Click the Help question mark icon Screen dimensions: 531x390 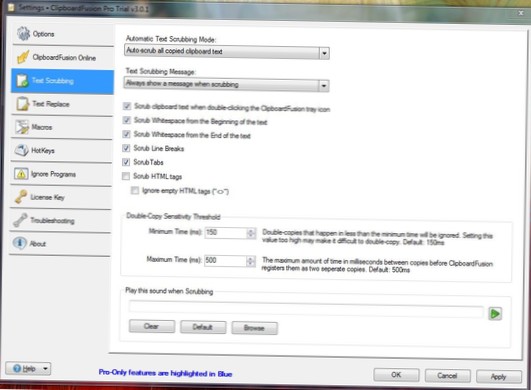tap(17, 368)
